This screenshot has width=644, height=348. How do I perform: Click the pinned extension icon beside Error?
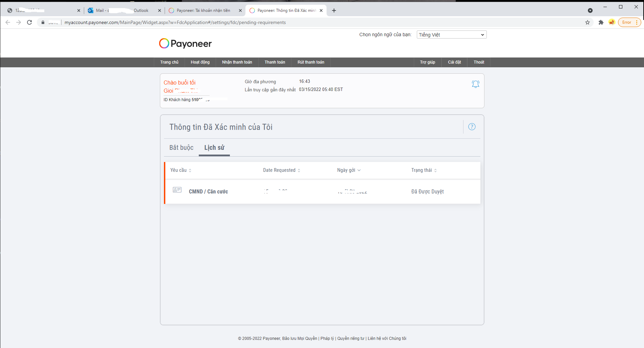pos(612,22)
